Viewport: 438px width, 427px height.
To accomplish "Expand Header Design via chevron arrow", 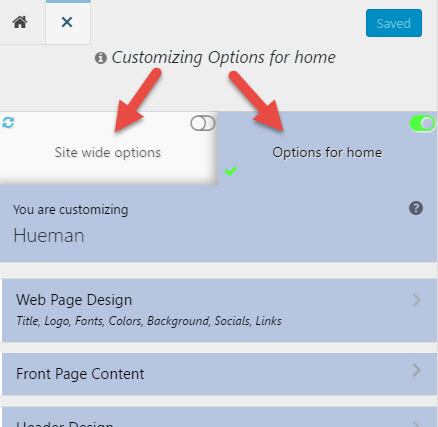I will point(416,424).
